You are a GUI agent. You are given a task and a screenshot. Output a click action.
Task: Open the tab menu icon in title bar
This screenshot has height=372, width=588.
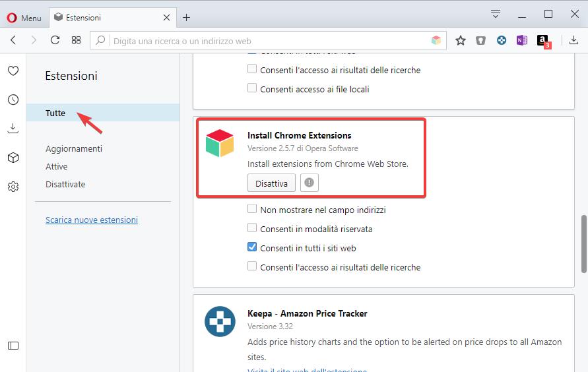(x=496, y=15)
